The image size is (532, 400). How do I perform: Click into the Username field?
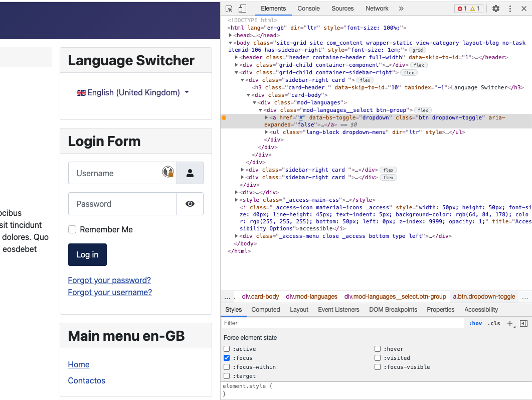[122, 173]
